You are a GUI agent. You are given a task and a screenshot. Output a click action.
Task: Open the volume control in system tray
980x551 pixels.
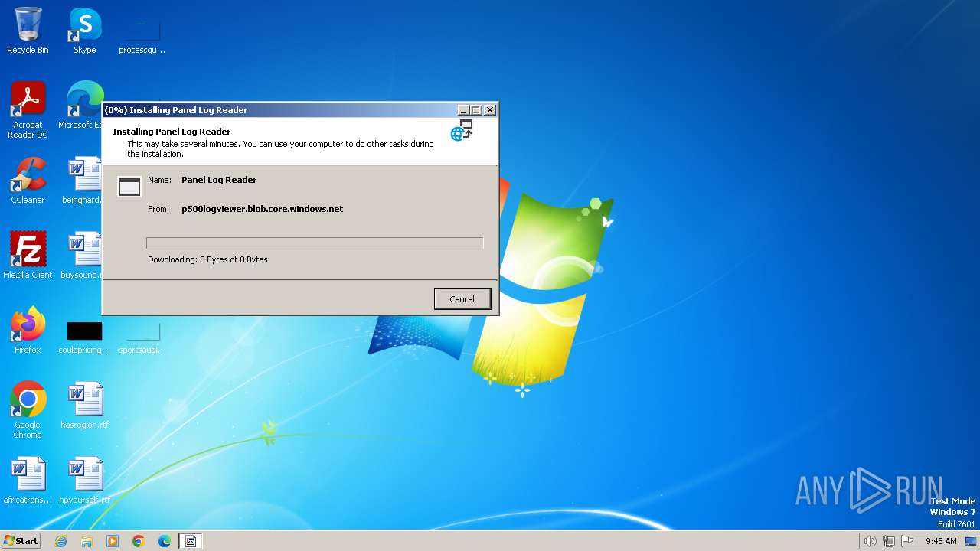(x=870, y=541)
